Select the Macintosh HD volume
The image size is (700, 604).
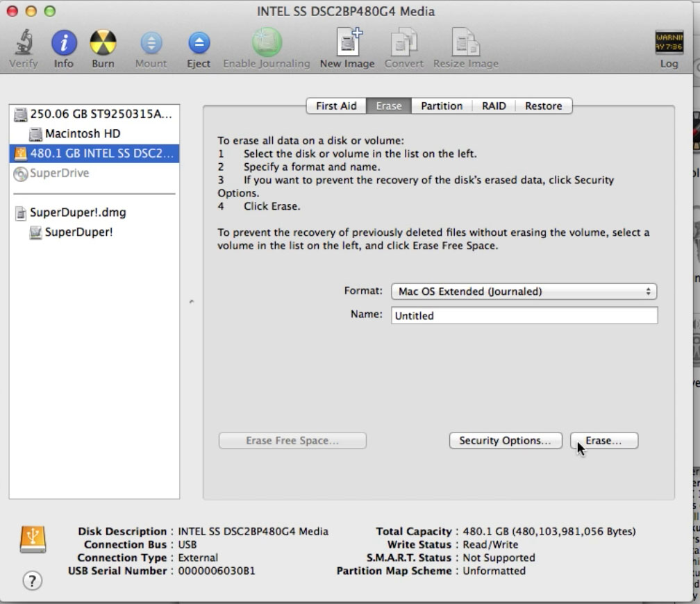point(94,133)
